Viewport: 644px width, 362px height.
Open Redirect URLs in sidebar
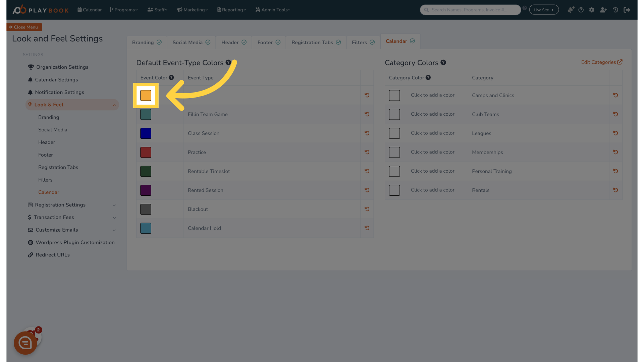click(49, 255)
